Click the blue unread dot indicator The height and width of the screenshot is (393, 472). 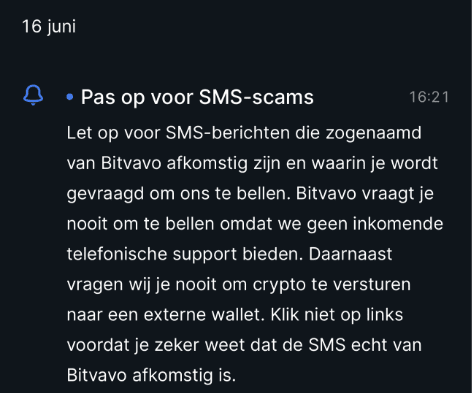70,97
